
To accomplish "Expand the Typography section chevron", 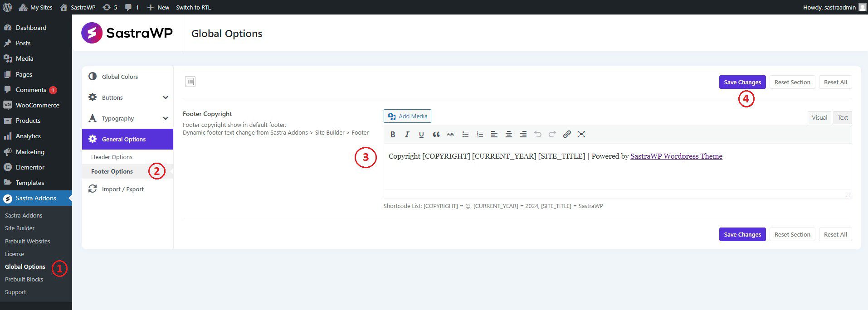I will tap(166, 118).
